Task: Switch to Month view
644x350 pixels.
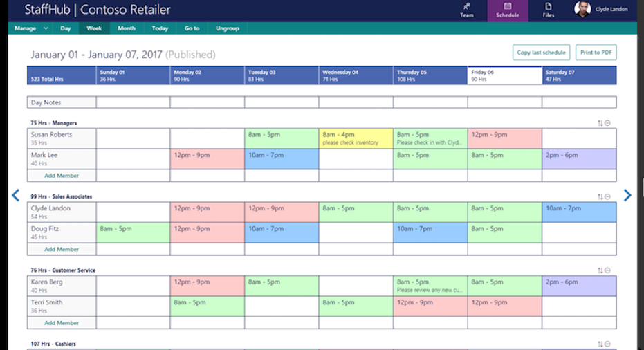Action: pos(127,28)
